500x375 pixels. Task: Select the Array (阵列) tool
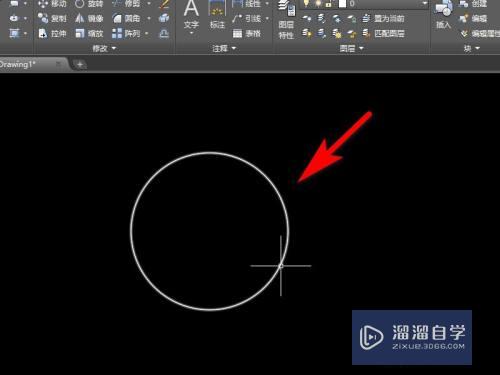(x=126, y=33)
